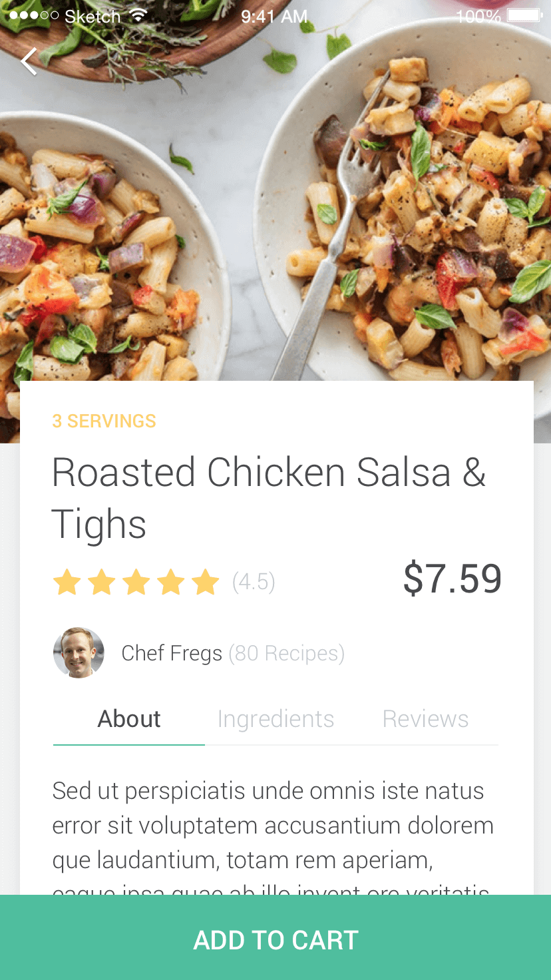The height and width of the screenshot is (980, 551).
Task: Select the first rating star
Action: (x=67, y=582)
